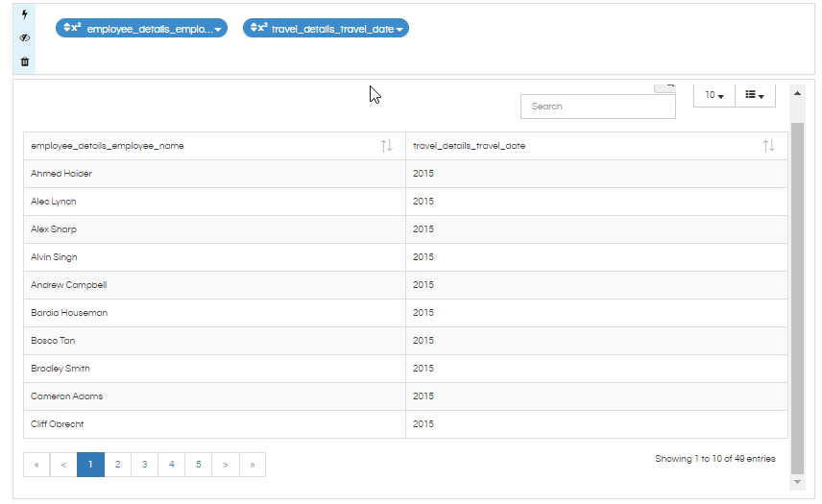Sort travel_details_travel_date column with its arrows icon
This screenshot has width=822, height=504.
tap(768, 146)
